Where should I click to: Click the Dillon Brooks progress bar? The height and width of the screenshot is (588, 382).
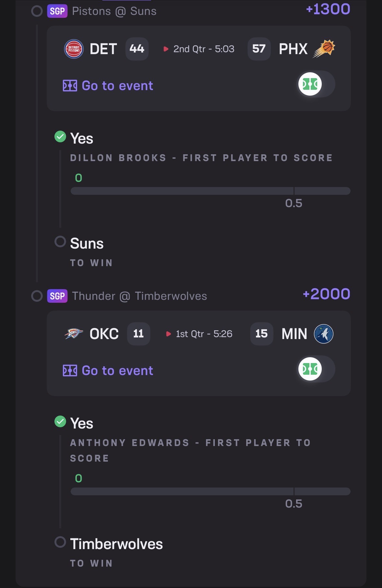pyautogui.click(x=210, y=191)
